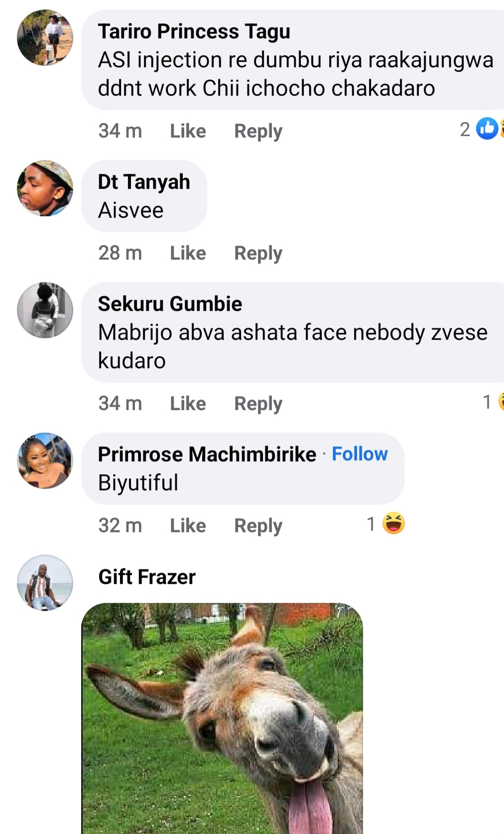Reply to Sekuru Gumbie's comment
504x834 pixels.
tap(258, 404)
